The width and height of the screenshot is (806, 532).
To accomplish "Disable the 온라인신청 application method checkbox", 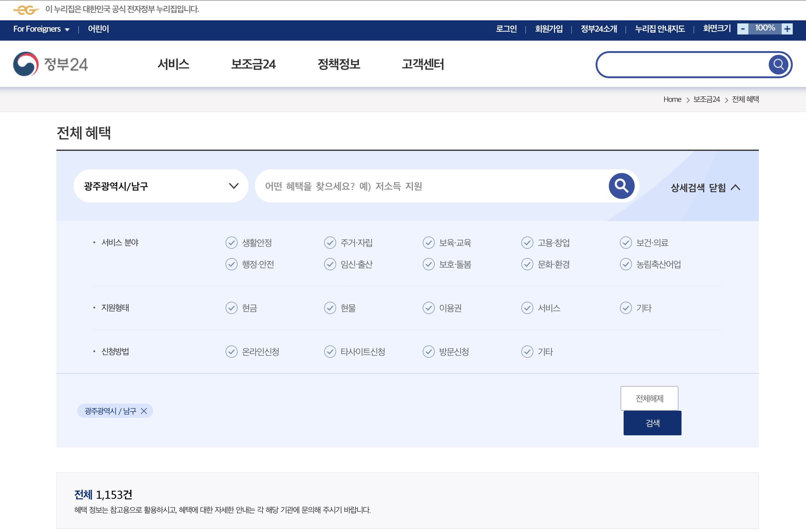I will pyautogui.click(x=231, y=352).
